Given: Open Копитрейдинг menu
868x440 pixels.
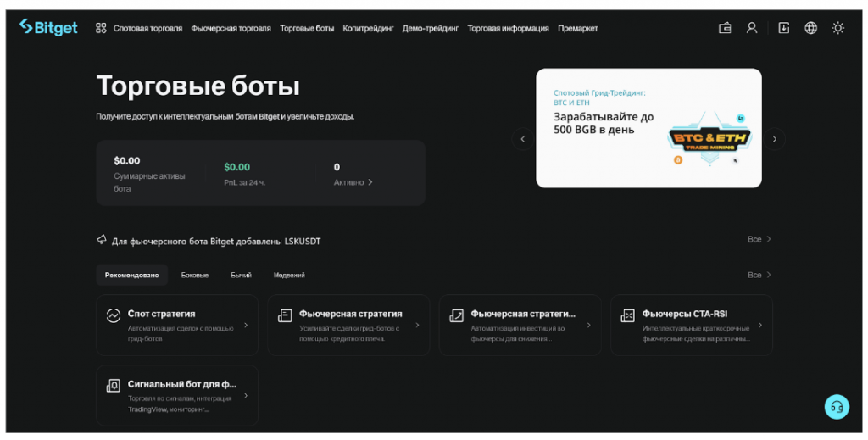Looking at the screenshot, I should click(x=368, y=28).
